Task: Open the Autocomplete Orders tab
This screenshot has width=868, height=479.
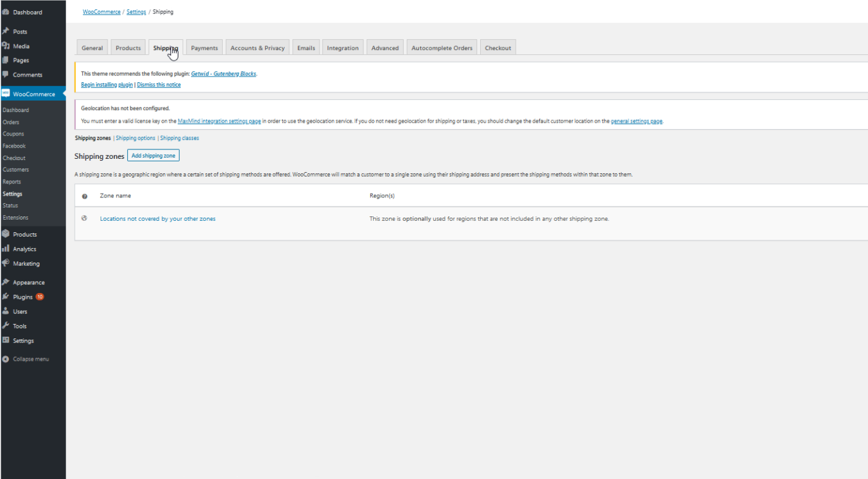Action: 442,48
